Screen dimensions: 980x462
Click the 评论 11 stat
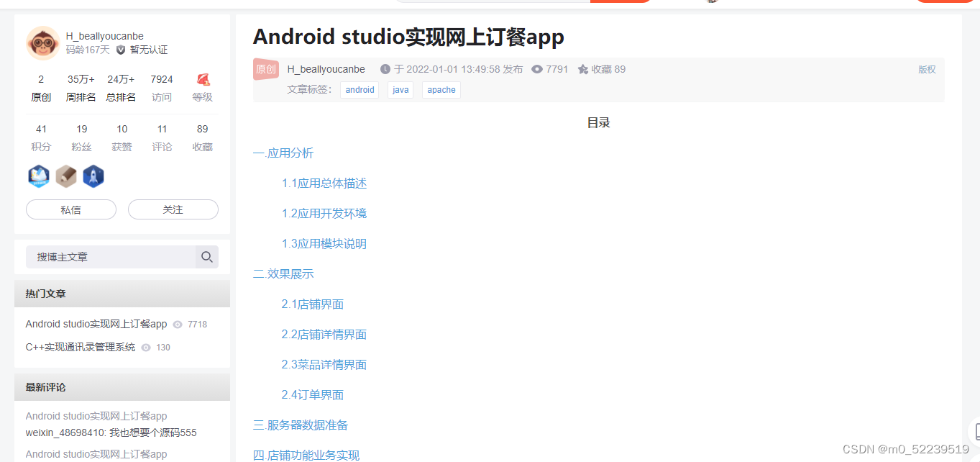pos(162,137)
